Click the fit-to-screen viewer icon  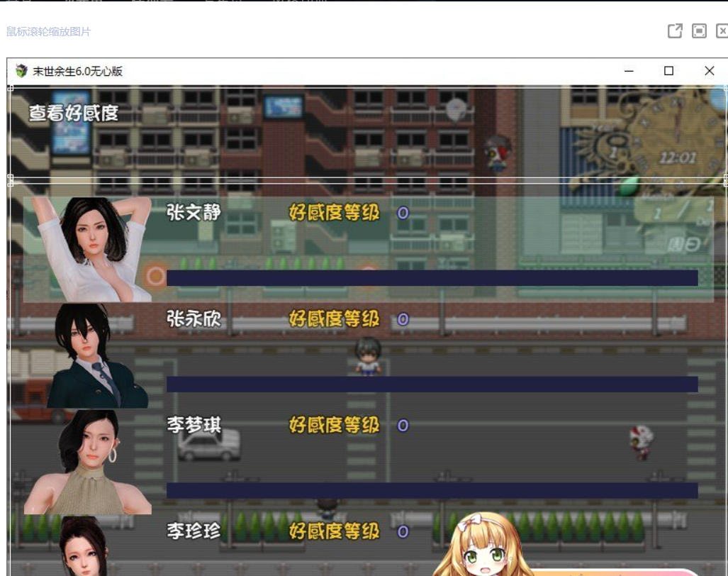pos(699,31)
